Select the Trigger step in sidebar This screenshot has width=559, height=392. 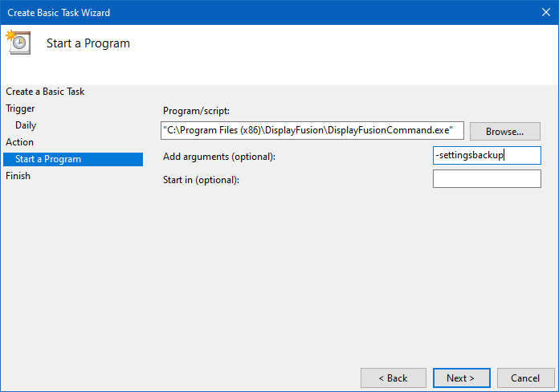pos(20,108)
